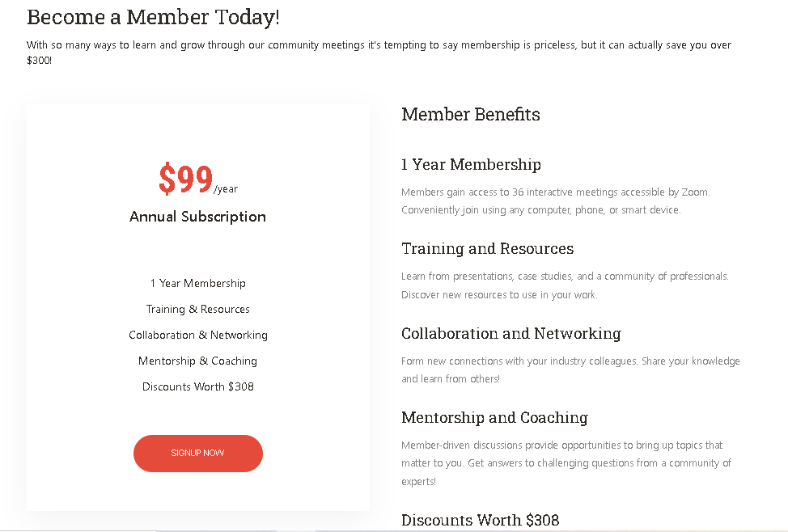
Task: Click Mentorship & Coaching in pricing card
Action: [x=198, y=361]
